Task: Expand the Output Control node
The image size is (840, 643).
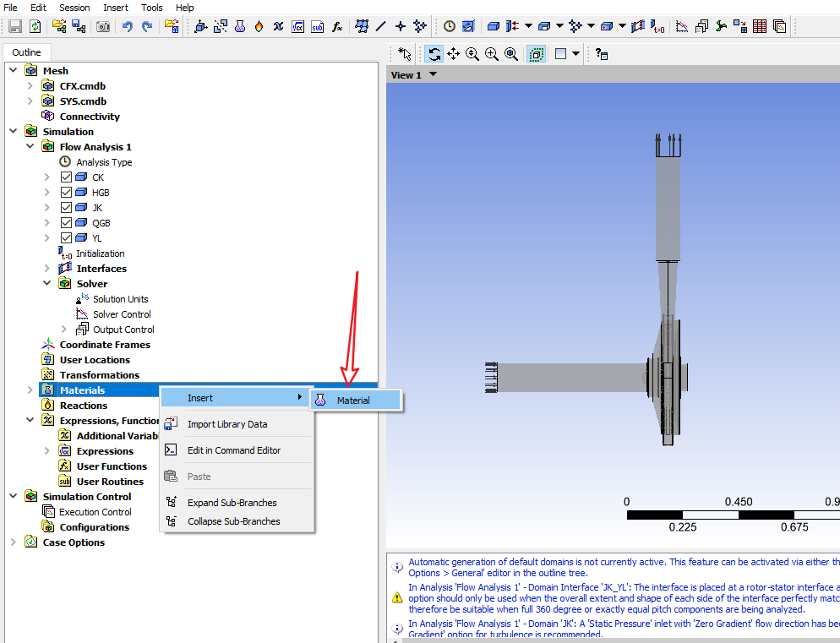Action: (64, 330)
